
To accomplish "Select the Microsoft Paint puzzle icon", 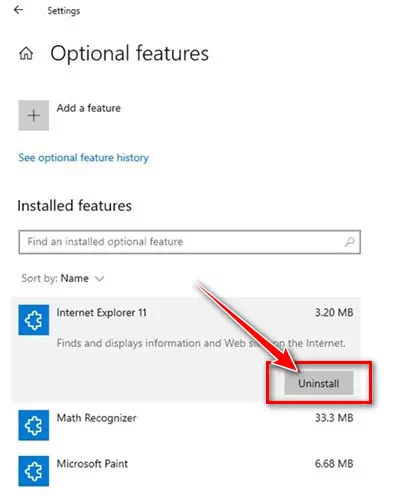I will click(x=34, y=471).
